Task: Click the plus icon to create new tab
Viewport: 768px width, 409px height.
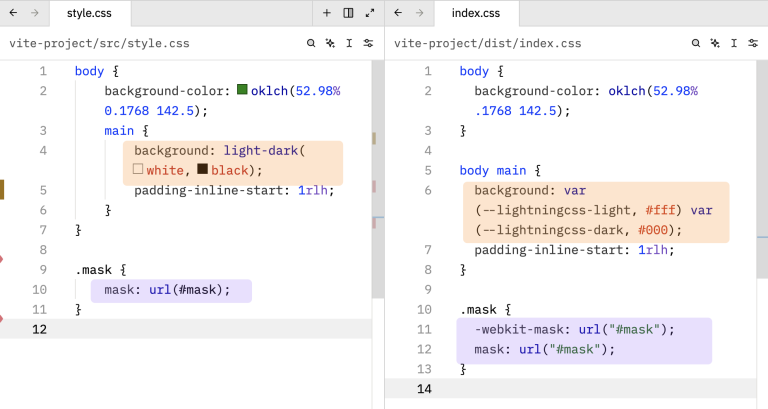Action: pos(326,13)
